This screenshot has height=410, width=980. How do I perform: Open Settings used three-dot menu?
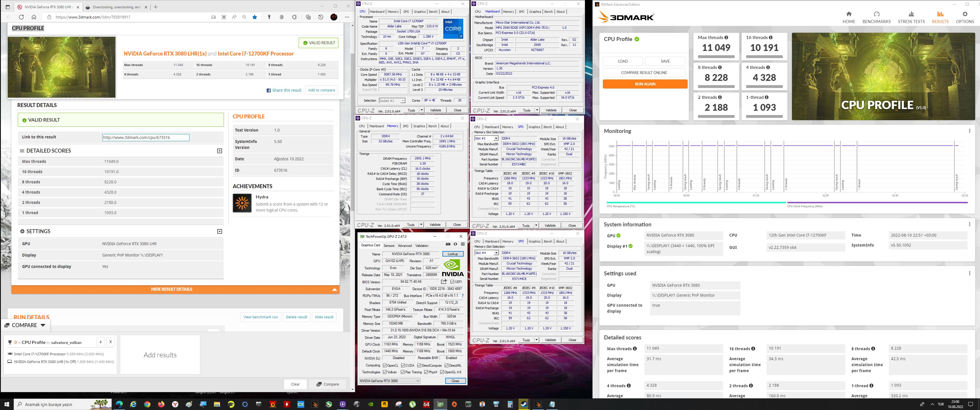(969, 273)
